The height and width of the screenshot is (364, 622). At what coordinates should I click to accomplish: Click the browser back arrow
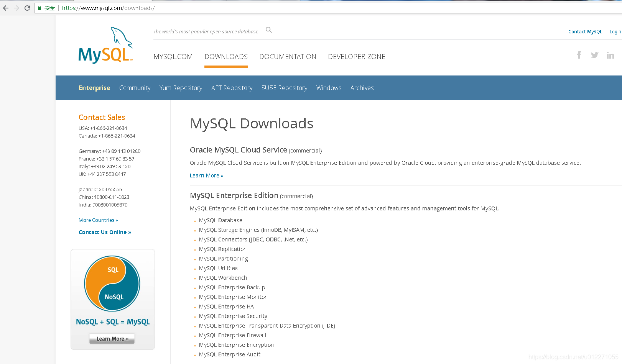6,8
